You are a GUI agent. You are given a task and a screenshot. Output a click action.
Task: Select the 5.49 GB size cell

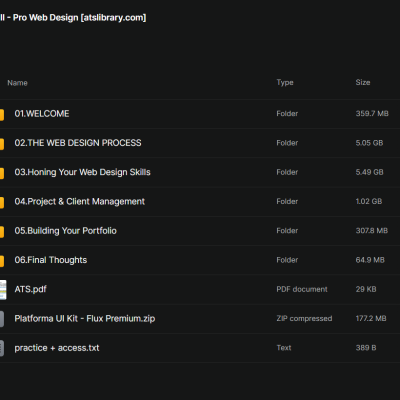369,172
